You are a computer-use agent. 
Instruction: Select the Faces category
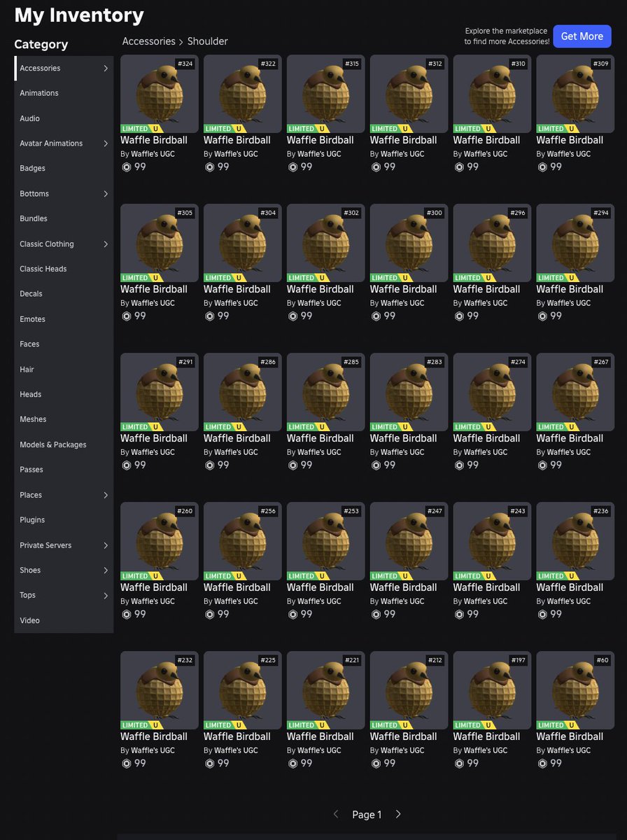64,344
